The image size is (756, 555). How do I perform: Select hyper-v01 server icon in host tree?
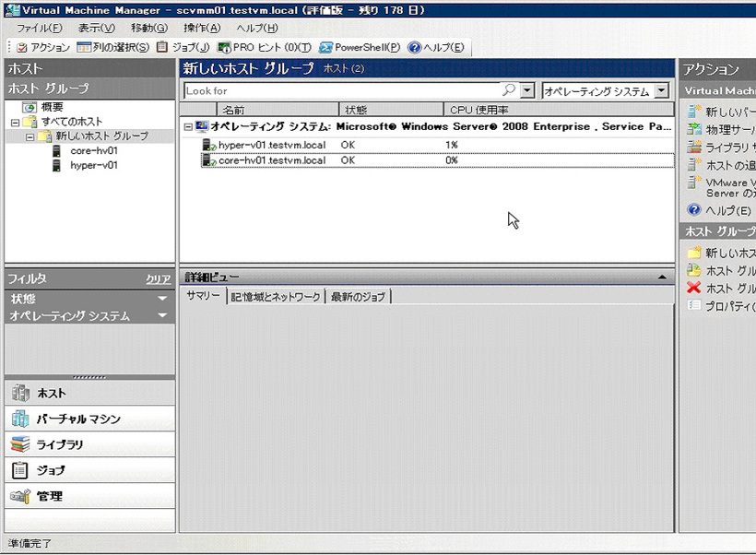57,166
